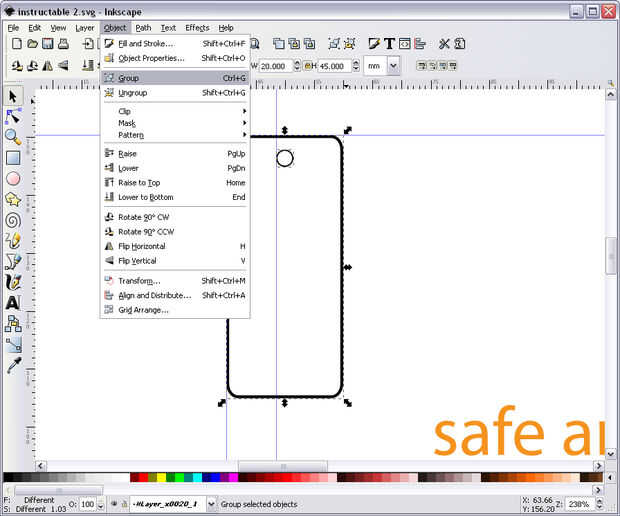The width and height of the screenshot is (620, 516).
Task: Select the Text tool in toolbox
Action: [x=13, y=303]
